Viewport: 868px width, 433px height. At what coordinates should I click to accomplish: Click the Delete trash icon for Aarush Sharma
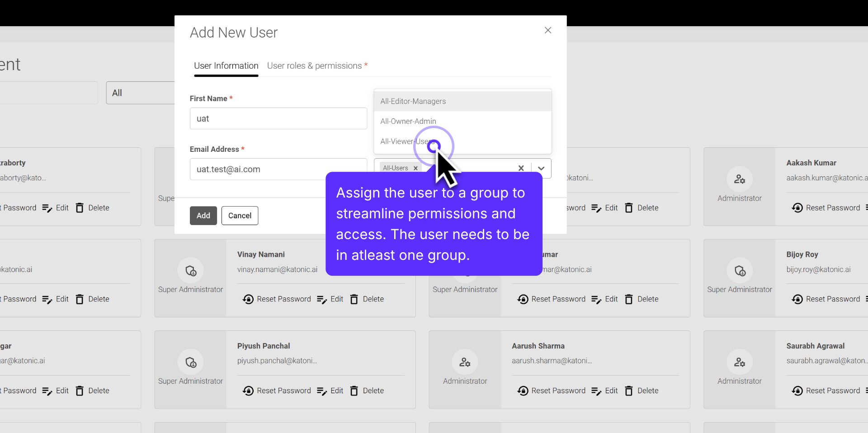pos(629,391)
